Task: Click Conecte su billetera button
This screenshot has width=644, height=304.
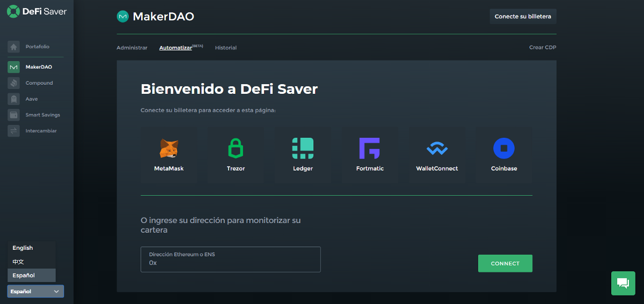Action: (523, 17)
